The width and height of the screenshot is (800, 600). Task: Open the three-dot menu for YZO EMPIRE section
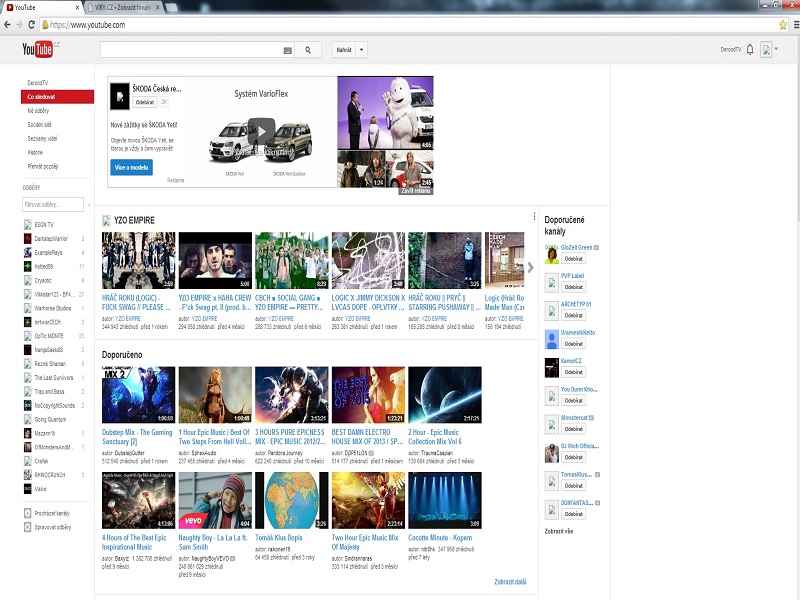[534, 217]
